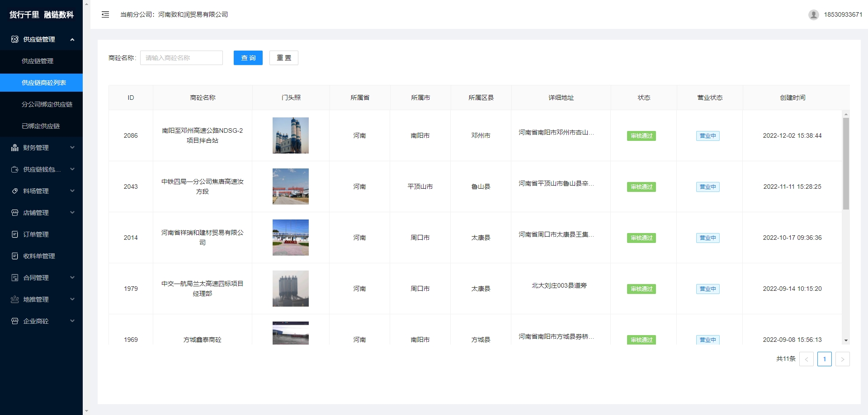The width and height of the screenshot is (868, 415).
Task: Click 当前分公司 河南致和润贸易有限公司 label
Action: coord(174,14)
